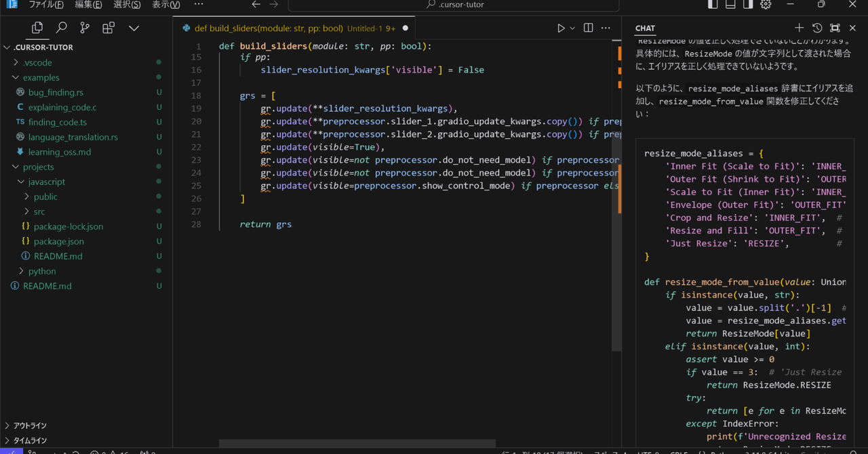Click line number 28 in the gutter

coord(196,224)
